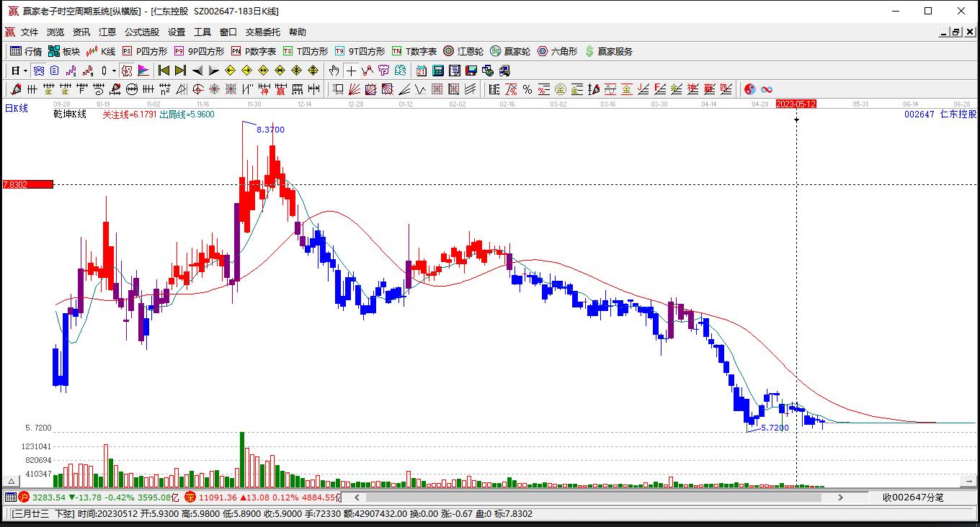This screenshot has width=980, height=527.
Task: Open the 浏览 menu
Action: [55, 32]
